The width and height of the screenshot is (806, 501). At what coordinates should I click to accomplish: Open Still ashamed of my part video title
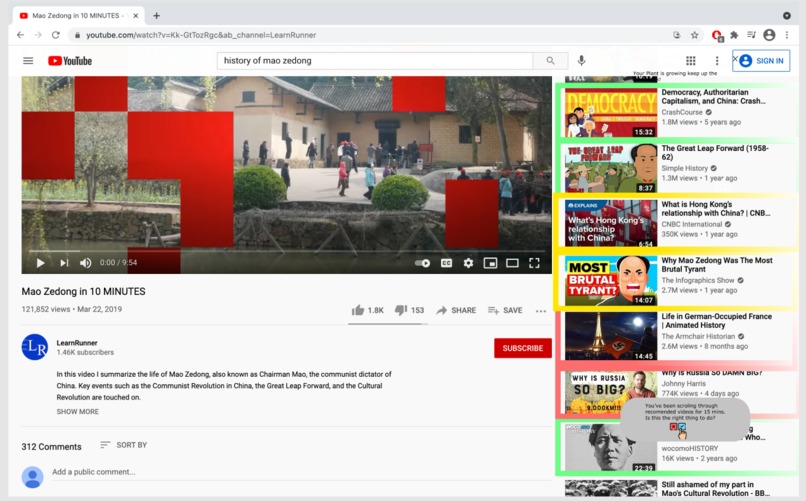(x=716, y=489)
